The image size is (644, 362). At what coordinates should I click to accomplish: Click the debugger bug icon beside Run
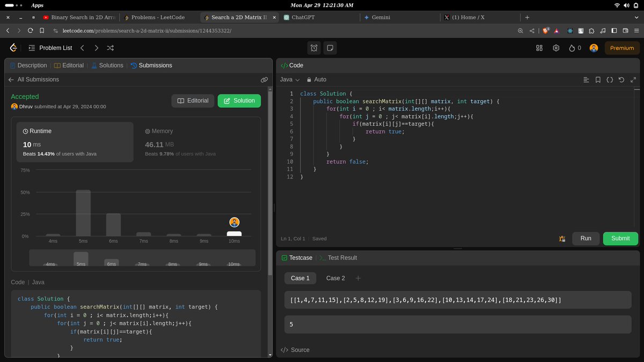click(x=562, y=239)
